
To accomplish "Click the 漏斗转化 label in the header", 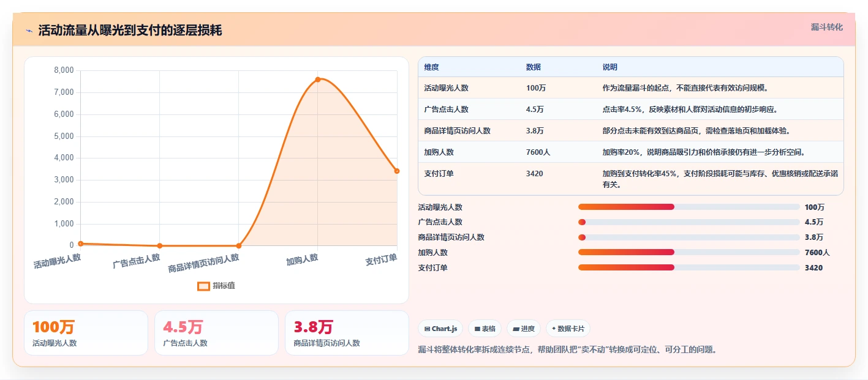I will pyautogui.click(x=826, y=28).
